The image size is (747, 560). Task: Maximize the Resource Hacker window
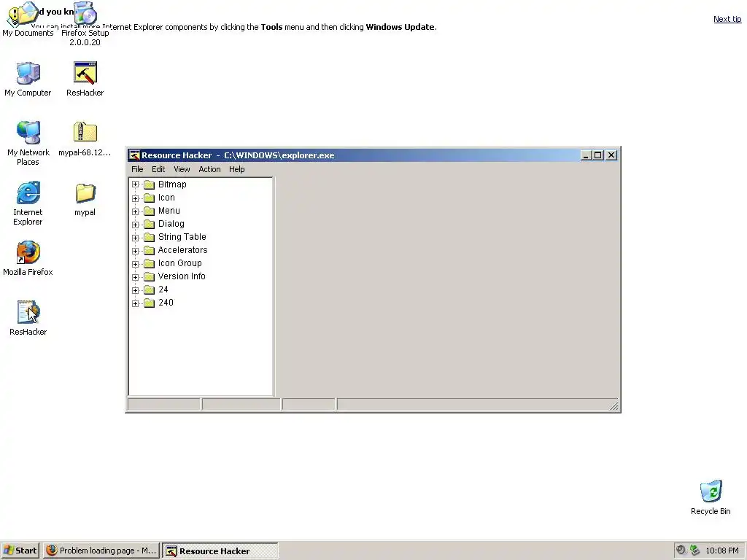pyautogui.click(x=598, y=155)
